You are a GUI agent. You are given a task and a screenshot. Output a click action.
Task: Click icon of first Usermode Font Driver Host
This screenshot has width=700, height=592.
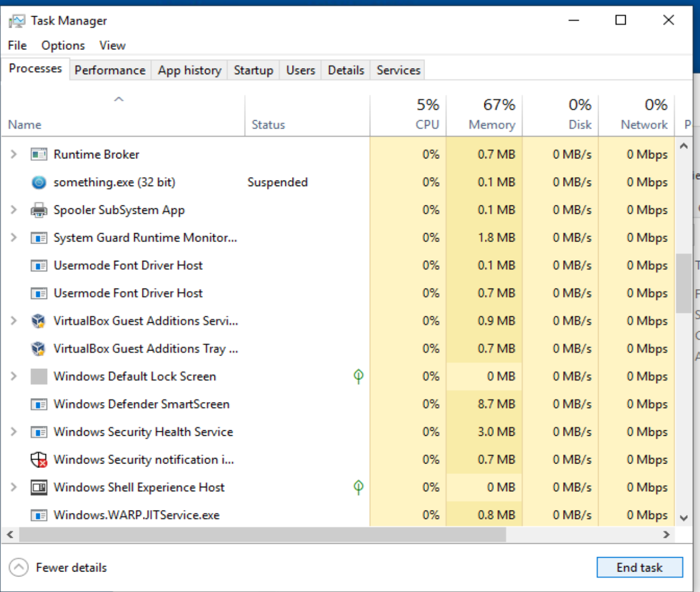coord(39,265)
